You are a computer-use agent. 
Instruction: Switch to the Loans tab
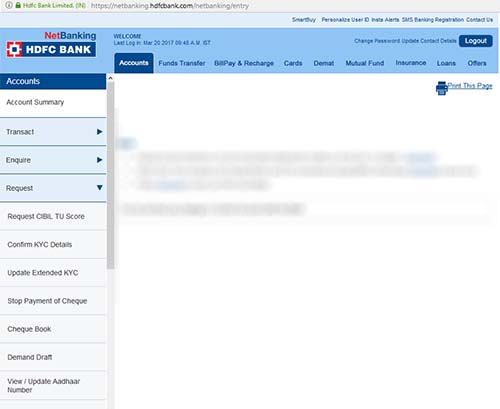click(x=446, y=63)
